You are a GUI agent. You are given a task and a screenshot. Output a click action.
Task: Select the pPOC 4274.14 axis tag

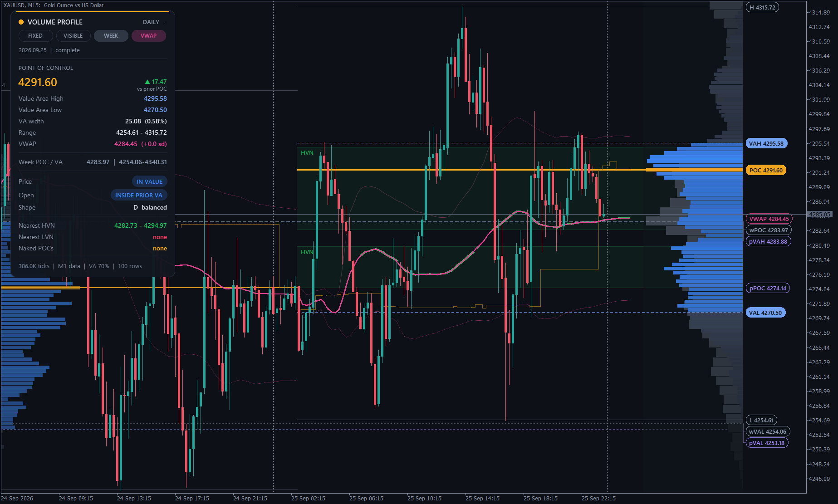point(768,288)
